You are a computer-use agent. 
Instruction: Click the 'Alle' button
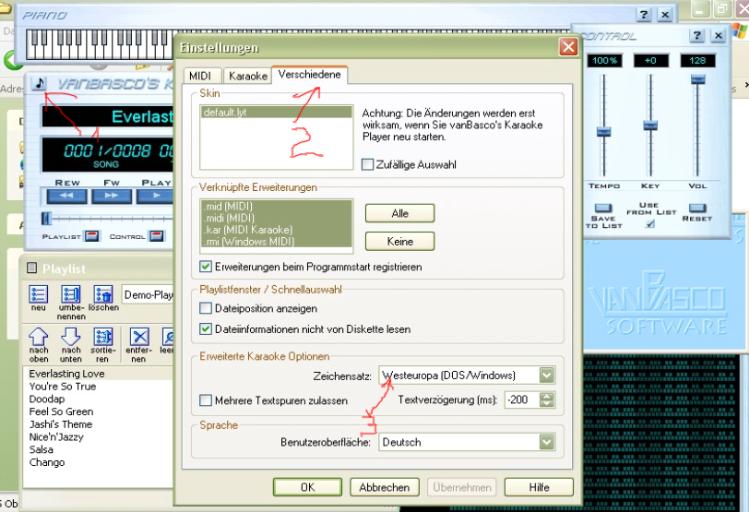[400, 213]
